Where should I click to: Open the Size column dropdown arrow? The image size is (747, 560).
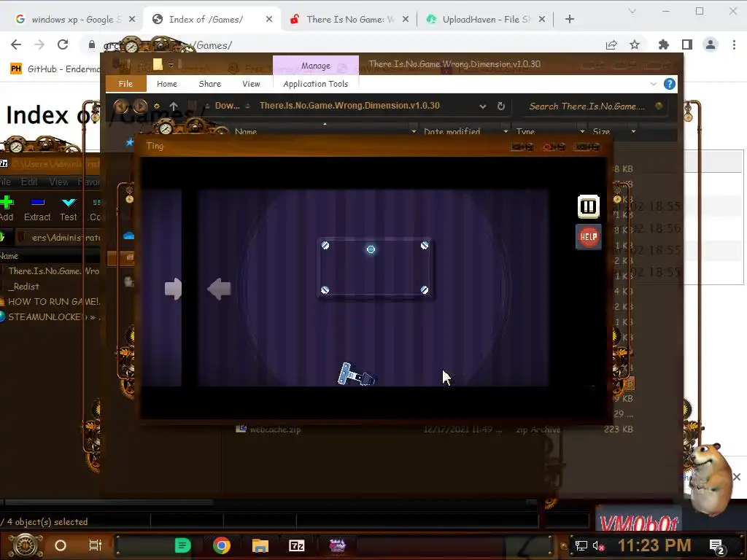coord(633,131)
